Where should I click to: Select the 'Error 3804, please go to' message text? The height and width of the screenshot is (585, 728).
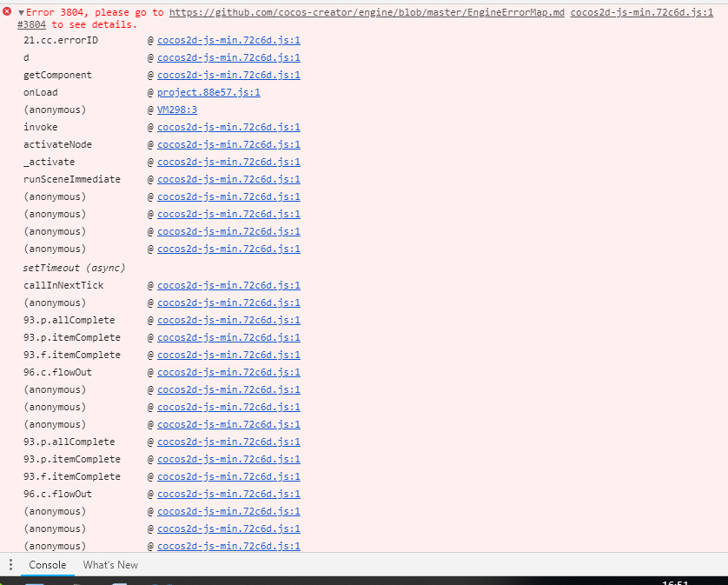(x=96, y=12)
